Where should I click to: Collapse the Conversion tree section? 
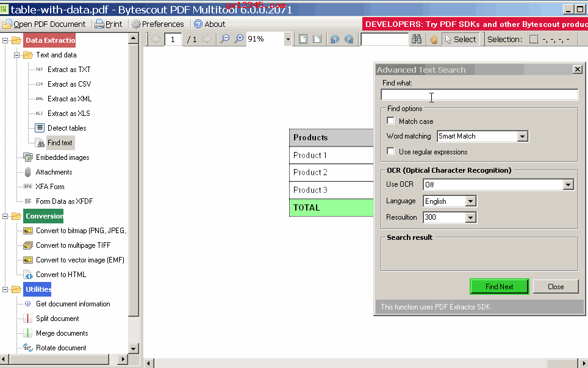tap(6, 216)
